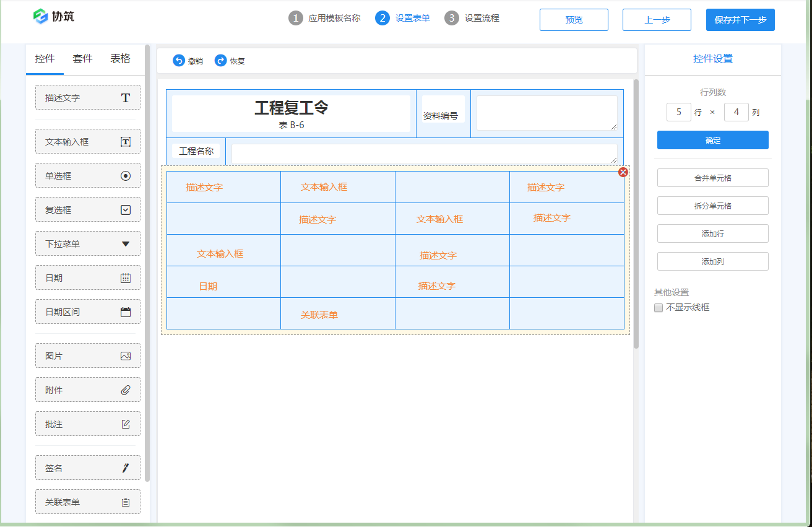Select the 日期区间 date range control

tap(87, 311)
